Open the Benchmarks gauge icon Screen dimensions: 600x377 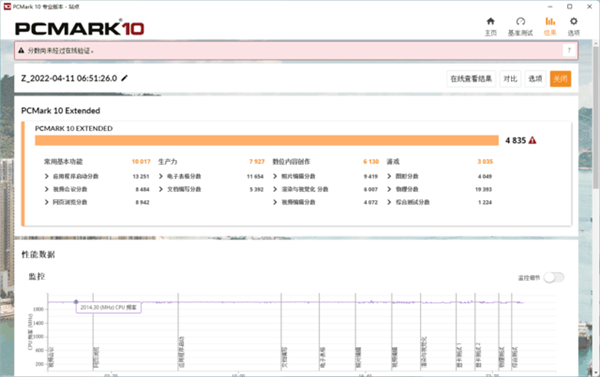click(x=520, y=21)
